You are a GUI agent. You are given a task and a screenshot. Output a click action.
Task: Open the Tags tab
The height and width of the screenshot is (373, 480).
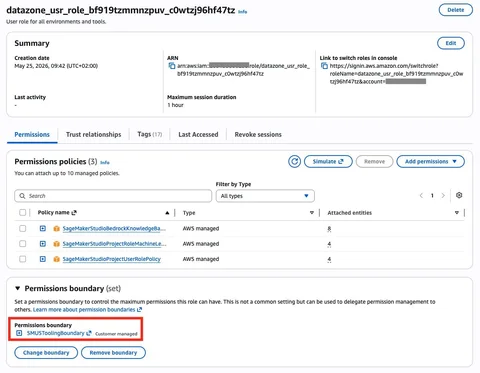point(150,134)
